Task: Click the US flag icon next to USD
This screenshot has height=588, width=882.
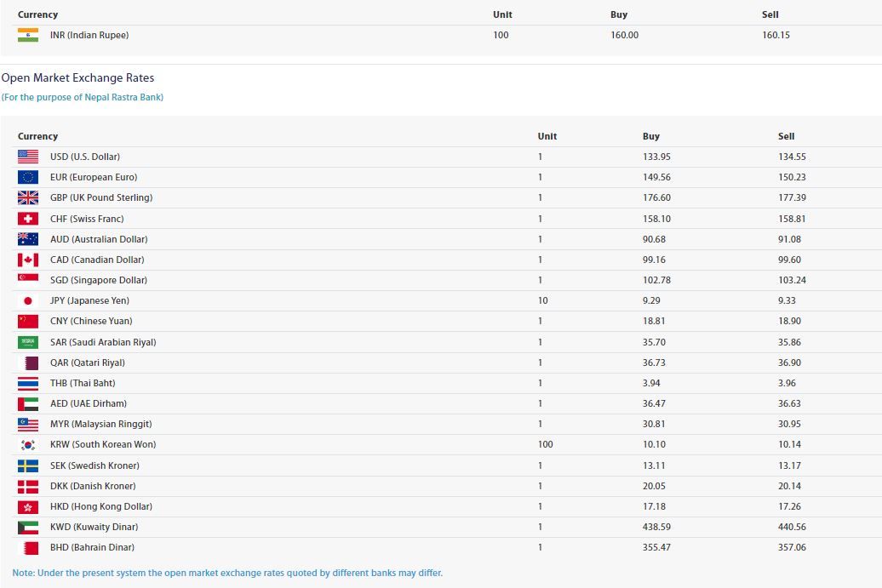Action: click(x=27, y=157)
